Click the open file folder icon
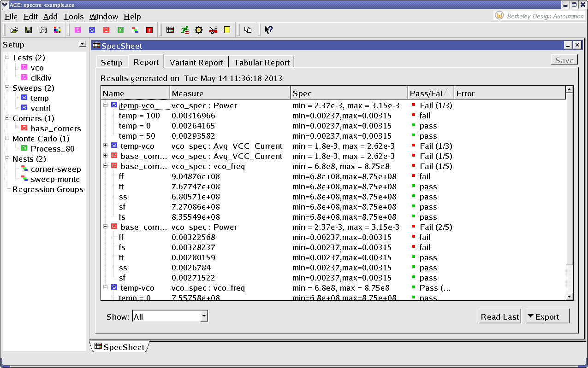The width and height of the screenshot is (588, 368). tap(14, 30)
